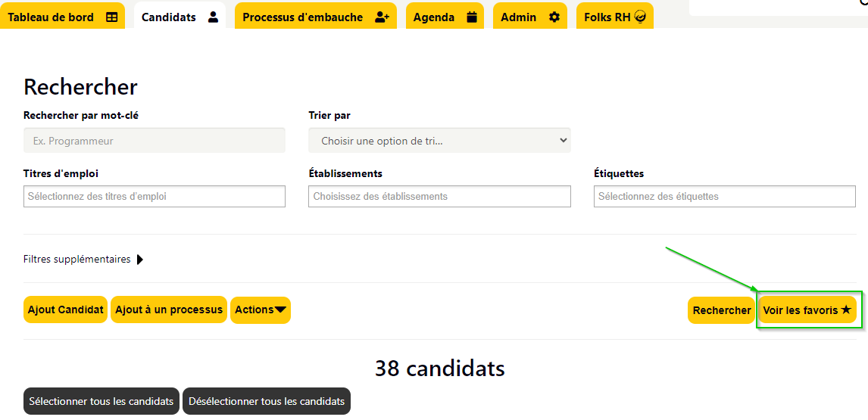Image resolution: width=868 pixels, height=420 pixels.
Task: Focus the Rechercher par mot-clé field
Action: tap(155, 141)
